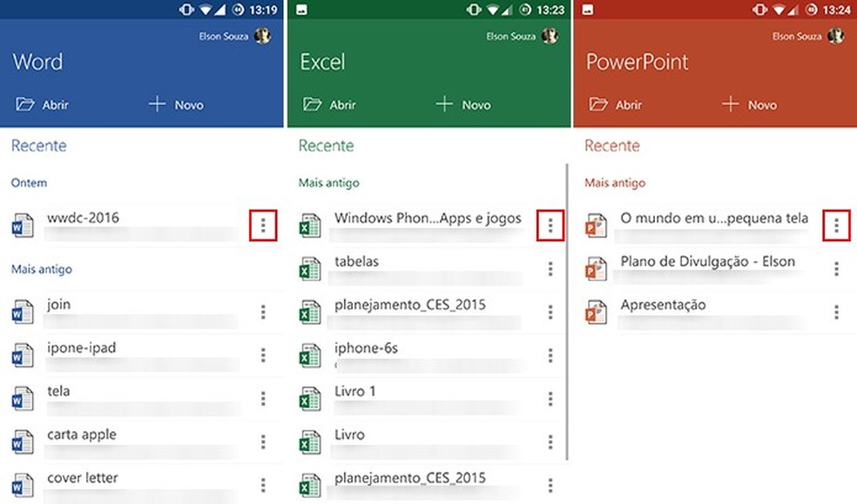This screenshot has width=857, height=504.
Task: Click the Word icon beside carta apple
Action: pyautogui.click(x=23, y=441)
